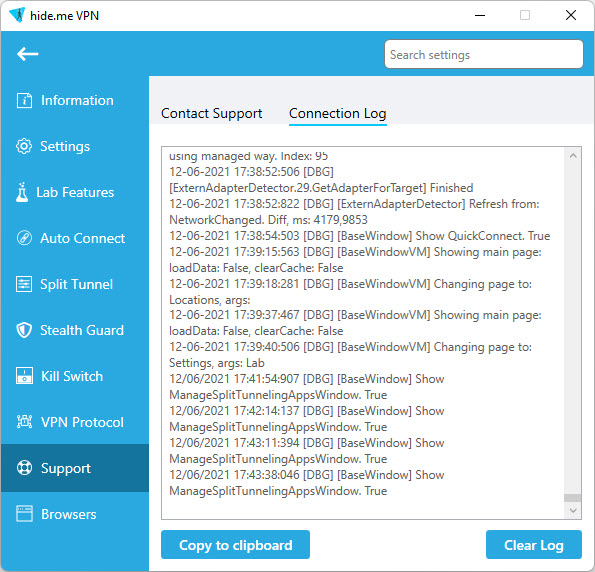
Task: Click log entry timestamped 17:43:38:046
Action: 307,483
